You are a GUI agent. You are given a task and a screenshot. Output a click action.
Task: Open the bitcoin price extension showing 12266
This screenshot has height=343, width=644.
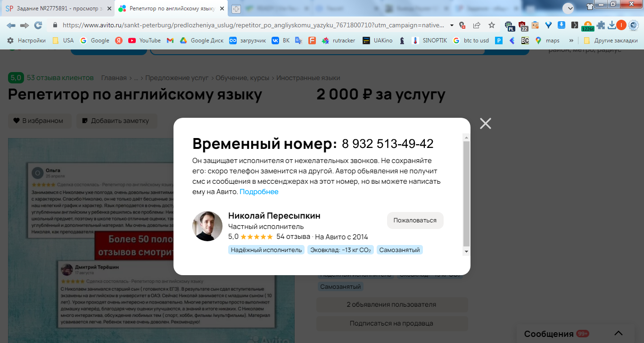587,26
